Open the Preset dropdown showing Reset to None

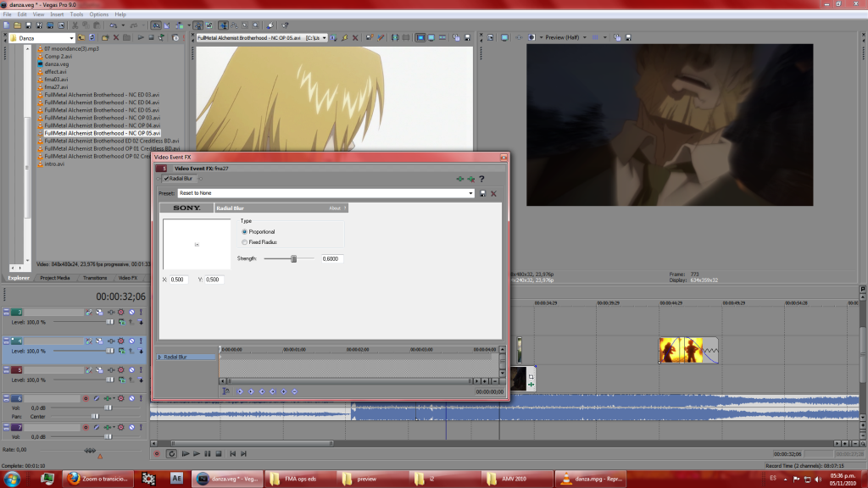click(470, 193)
